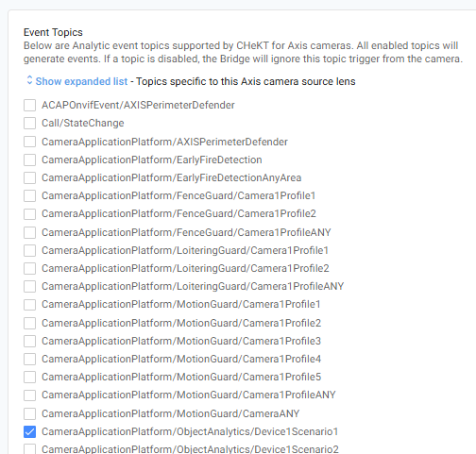
Task: Tick MotionGuard/Camera1Profile1 checkbox
Action: (29, 305)
